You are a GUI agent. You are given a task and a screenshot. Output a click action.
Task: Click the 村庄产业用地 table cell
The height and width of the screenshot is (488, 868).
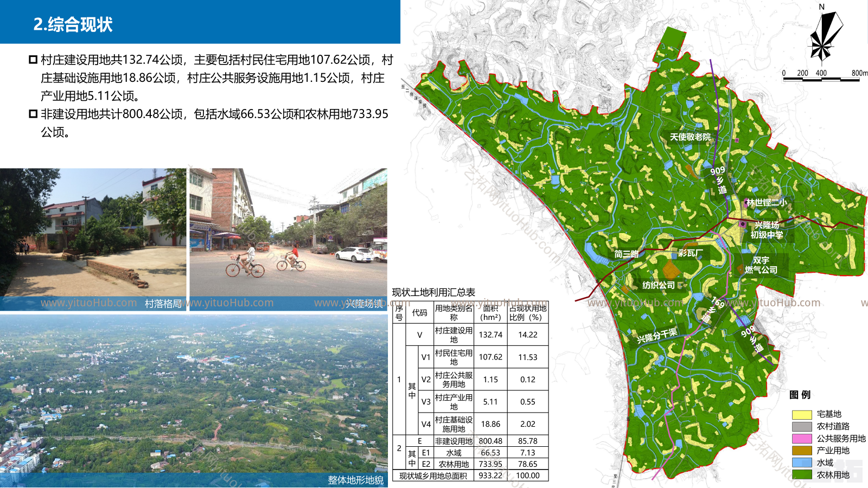[454, 402]
